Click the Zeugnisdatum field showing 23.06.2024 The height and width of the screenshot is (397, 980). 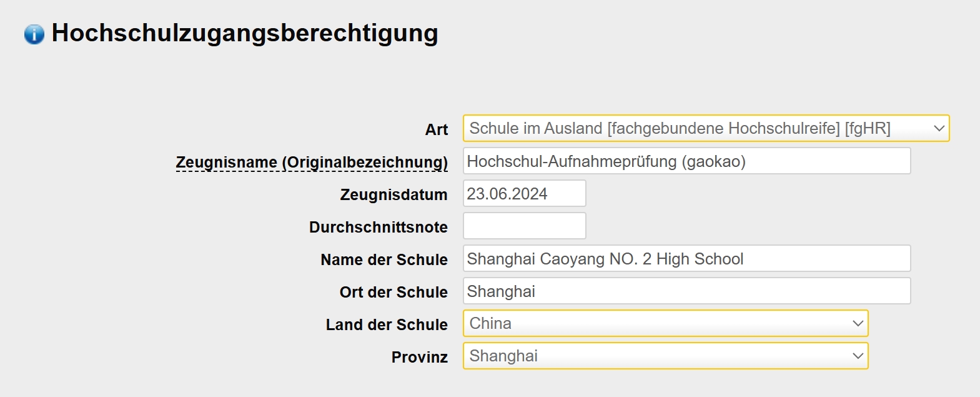pyautogui.click(x=524, y=193)
